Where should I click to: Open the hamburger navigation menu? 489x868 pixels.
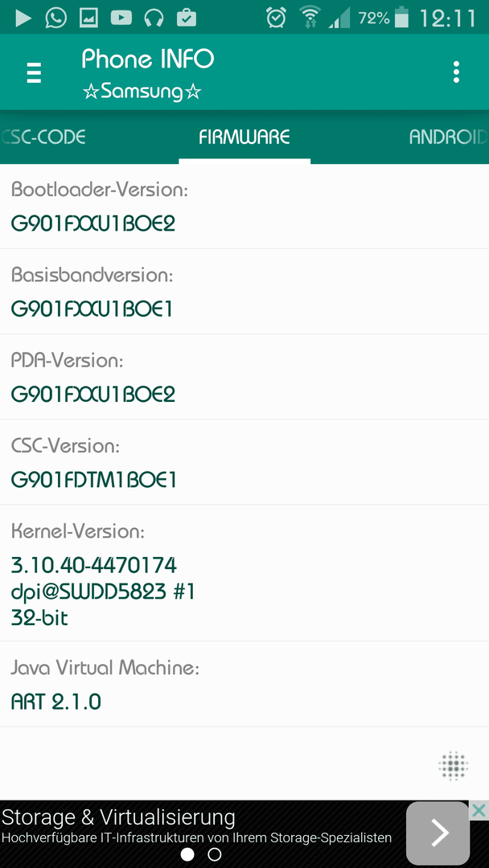coord(34,72)
